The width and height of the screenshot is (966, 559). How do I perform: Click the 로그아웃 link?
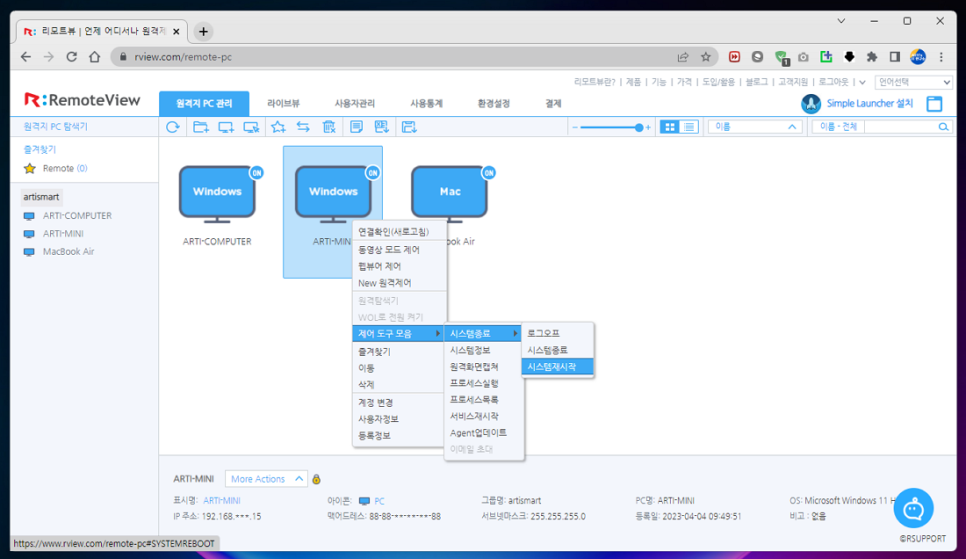834,82
